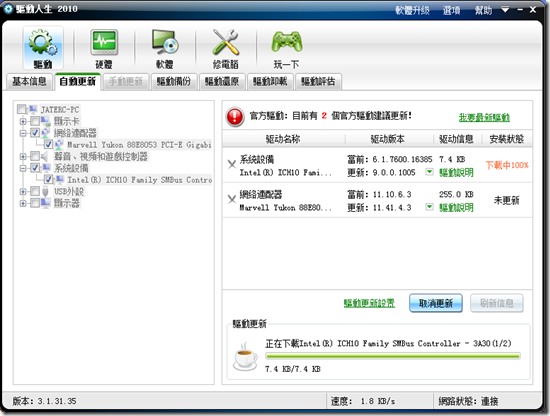Click the USB外設 device icon

(45, 191)
